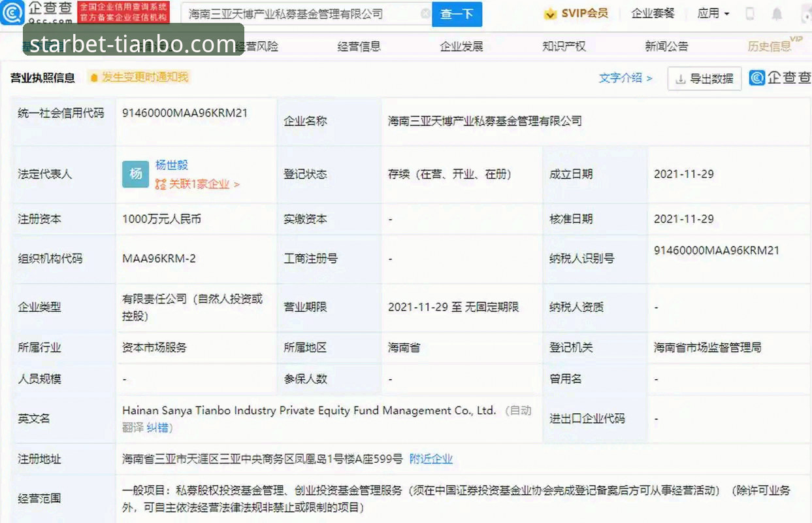
Task: Click the download icon on 导出数据
Action: coord(681,79)
